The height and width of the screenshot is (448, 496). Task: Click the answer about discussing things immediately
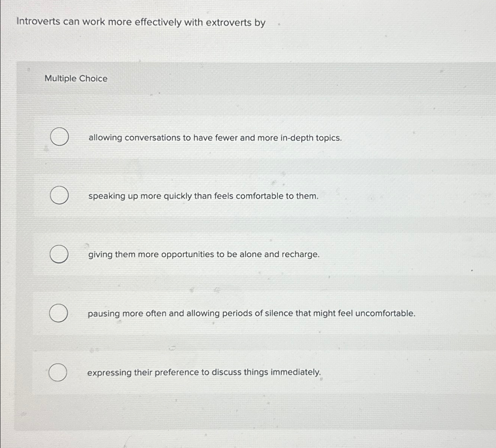click(203, 372)
